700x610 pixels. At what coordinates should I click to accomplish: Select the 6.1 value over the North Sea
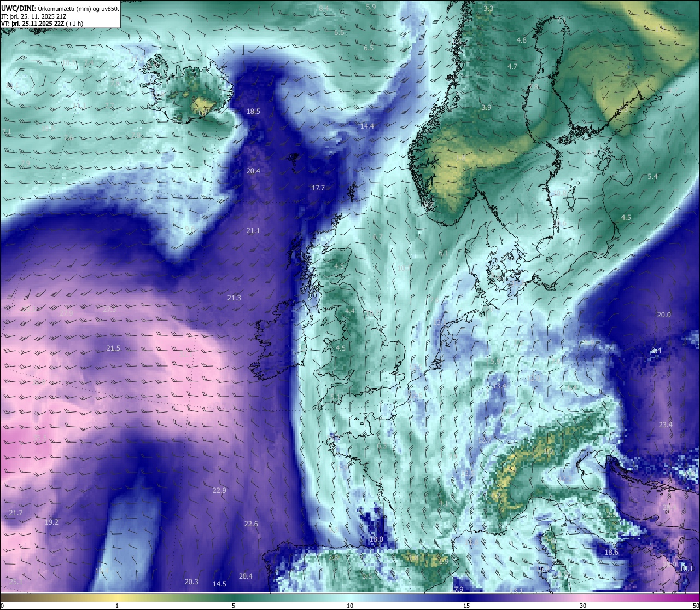coord(444,253)
